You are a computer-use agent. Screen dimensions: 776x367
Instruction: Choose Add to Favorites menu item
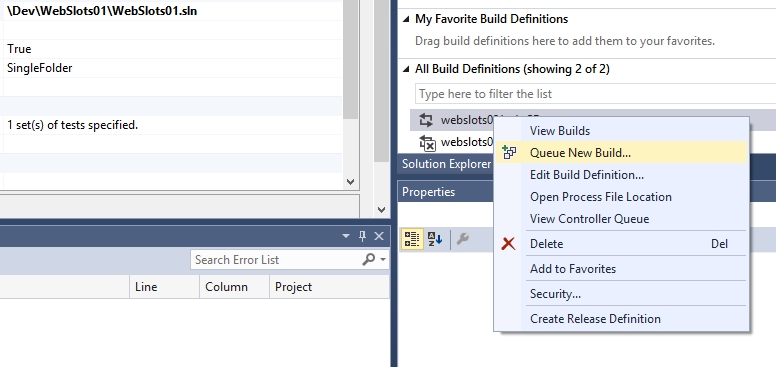point(573,269)
